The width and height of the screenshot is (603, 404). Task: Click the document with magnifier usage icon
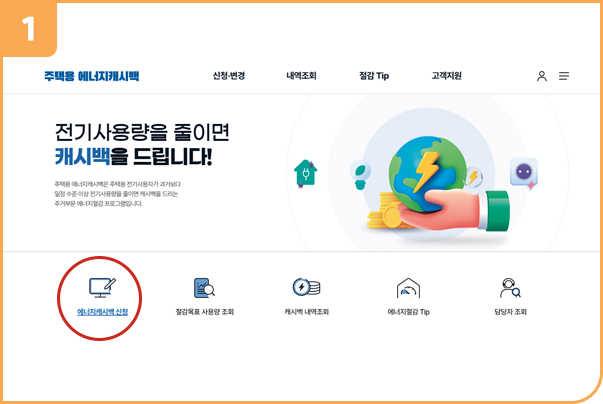[x=204, y=288]
